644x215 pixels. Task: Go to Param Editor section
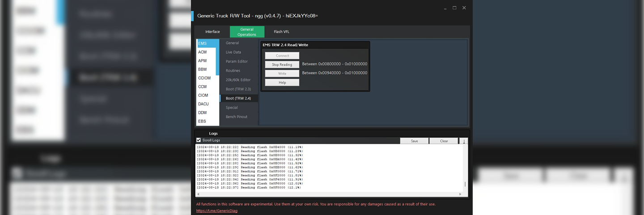click(x=237, y=61)
